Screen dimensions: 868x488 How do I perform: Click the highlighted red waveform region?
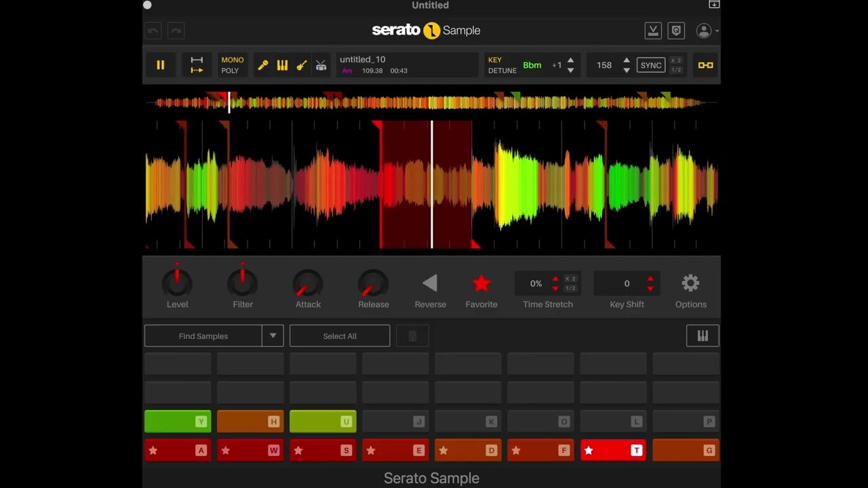427,184
